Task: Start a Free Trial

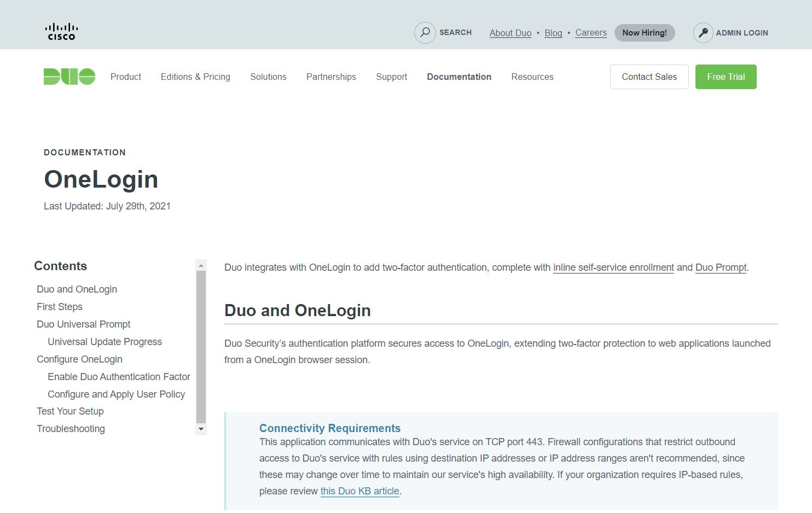Action: 726,77
